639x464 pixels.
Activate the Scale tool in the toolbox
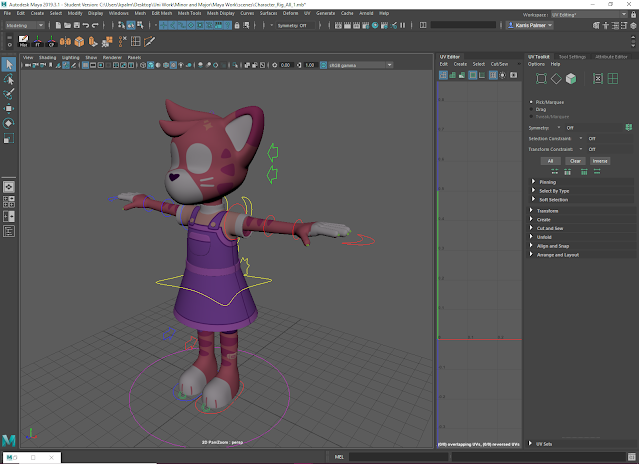(x=9, y=138)
